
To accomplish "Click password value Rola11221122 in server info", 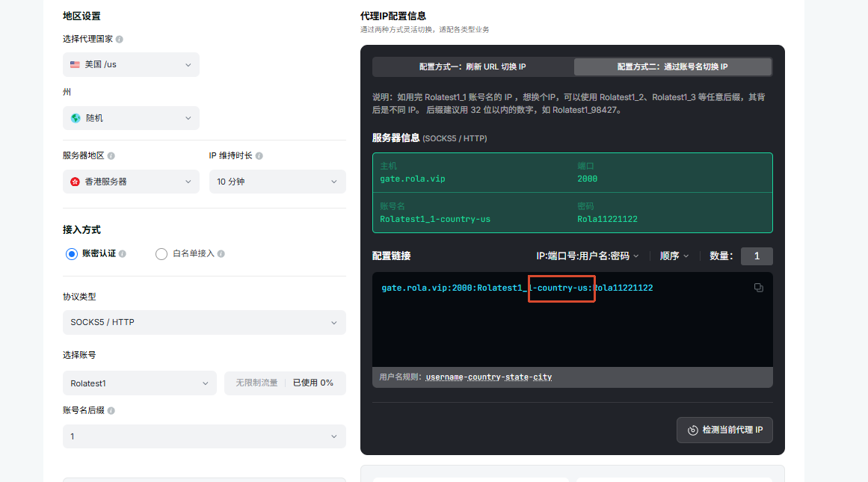I will point(607,219).
